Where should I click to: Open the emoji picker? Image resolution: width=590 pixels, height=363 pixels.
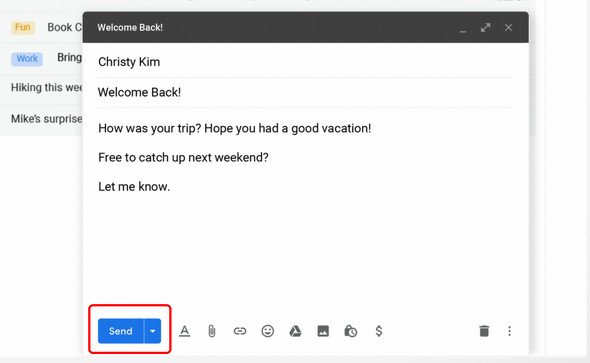[x=268, y=331]
